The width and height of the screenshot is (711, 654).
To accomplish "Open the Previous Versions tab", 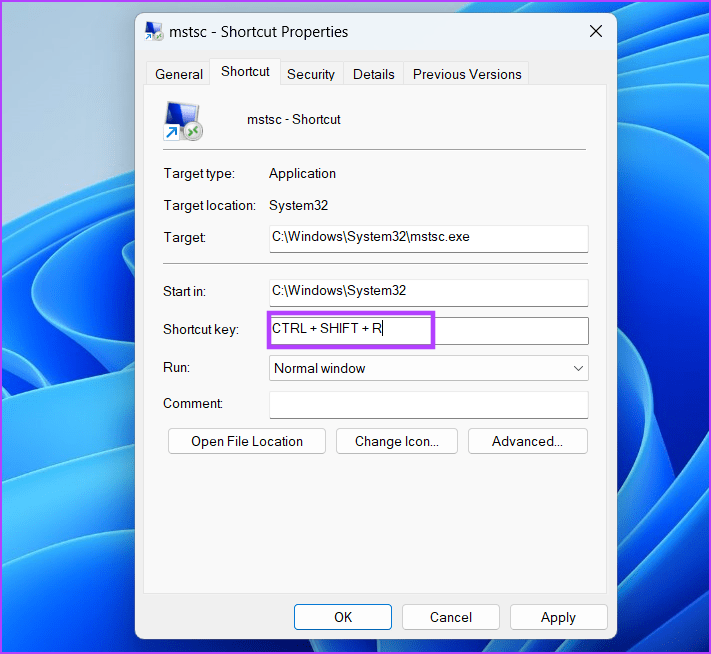I will [467, 74].
